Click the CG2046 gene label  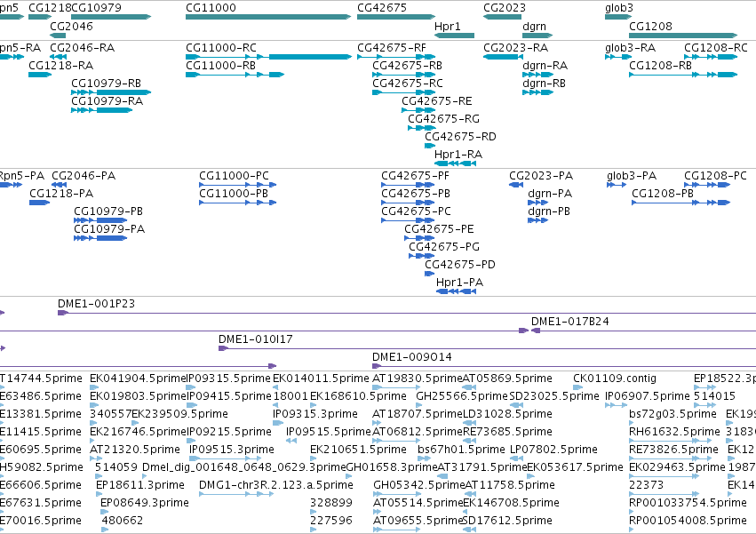click(71, 26)
